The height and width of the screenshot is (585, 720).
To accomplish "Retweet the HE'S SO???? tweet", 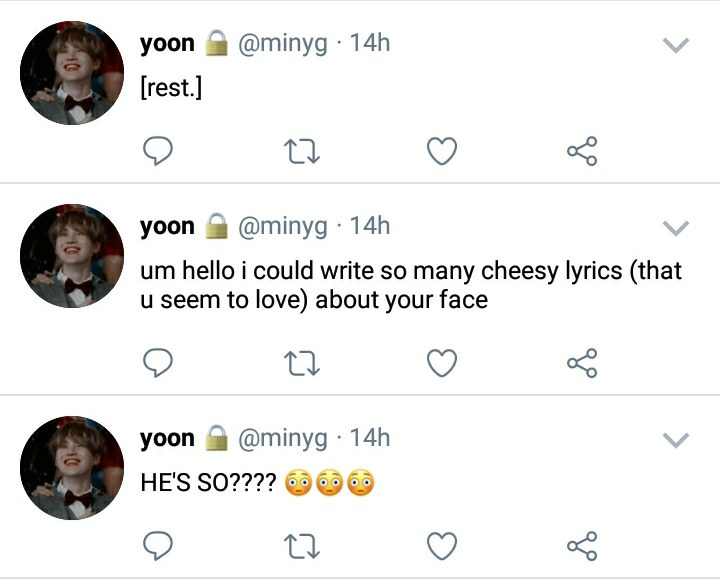I will pyautogui.click(x=302, y=546).
